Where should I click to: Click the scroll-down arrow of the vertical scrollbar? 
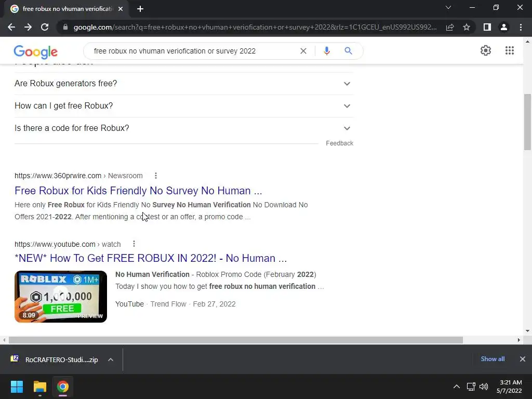point(527,331)
